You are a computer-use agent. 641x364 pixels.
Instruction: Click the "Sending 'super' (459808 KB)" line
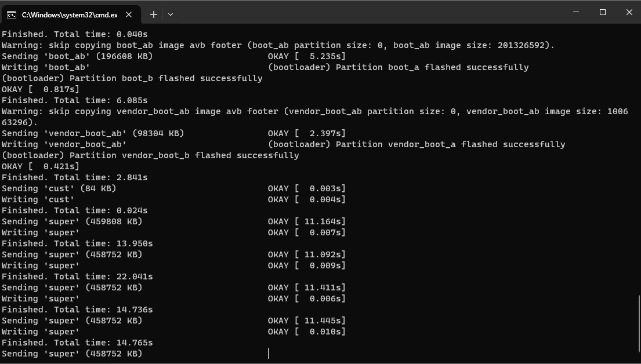(72, 221)
